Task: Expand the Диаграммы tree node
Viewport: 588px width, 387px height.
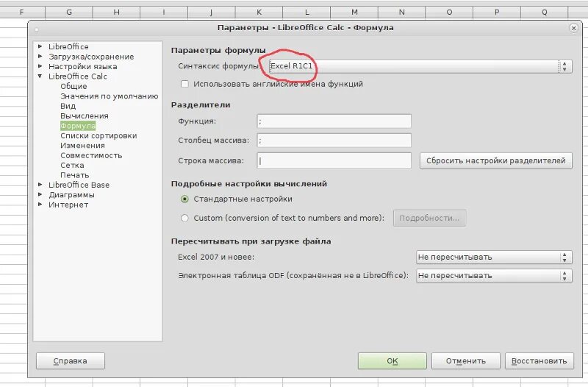Action: pyautogui.click(x=40, y=194)
